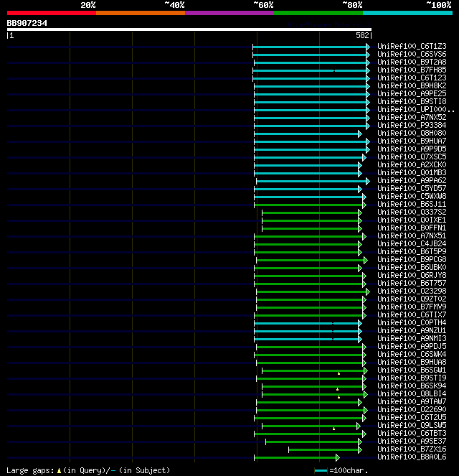
Task: Click the =100char. scale legend
Action: [x=341, y=470]
